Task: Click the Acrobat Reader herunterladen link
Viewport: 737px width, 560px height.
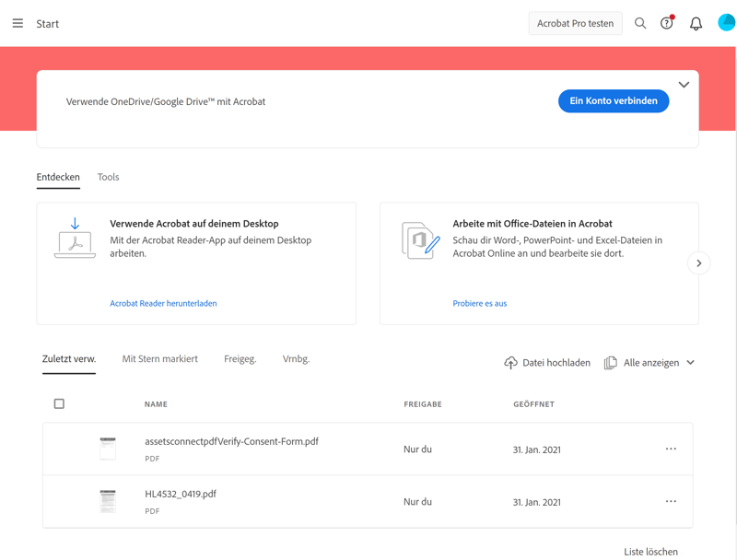Action: point(163,303)
